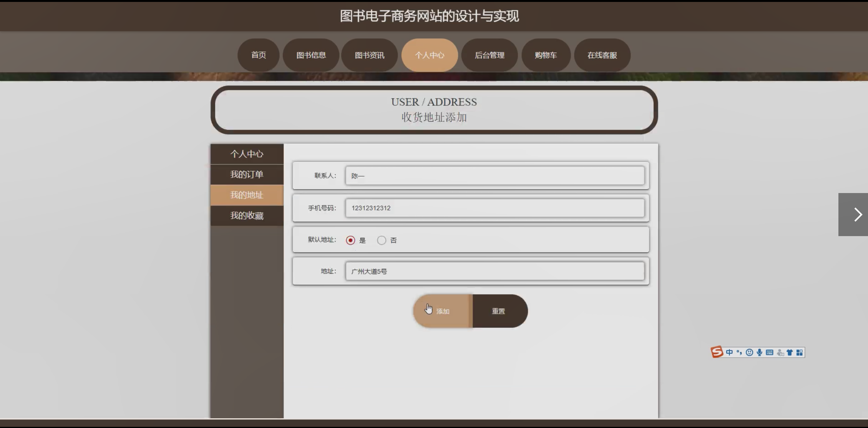
Task: Click the site title 图书电子商务网站的设计与实现
Action: click(430, 16)
